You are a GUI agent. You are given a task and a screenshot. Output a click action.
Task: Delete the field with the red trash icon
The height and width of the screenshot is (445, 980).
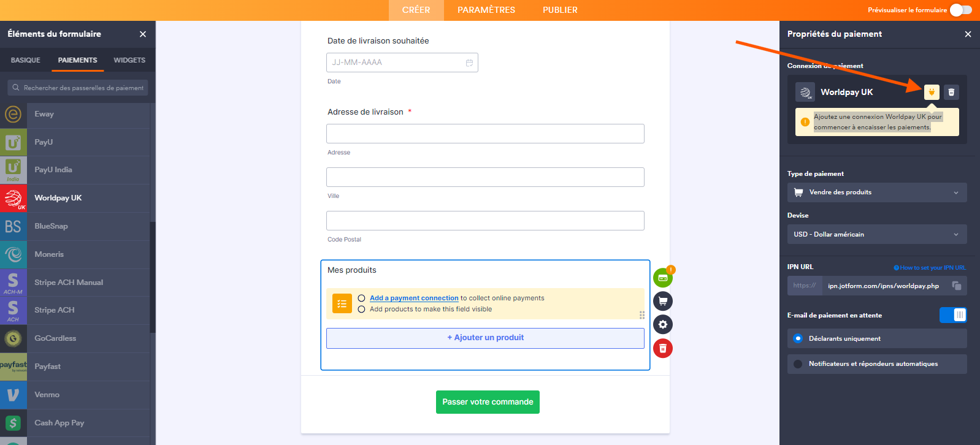click(662, 348)
